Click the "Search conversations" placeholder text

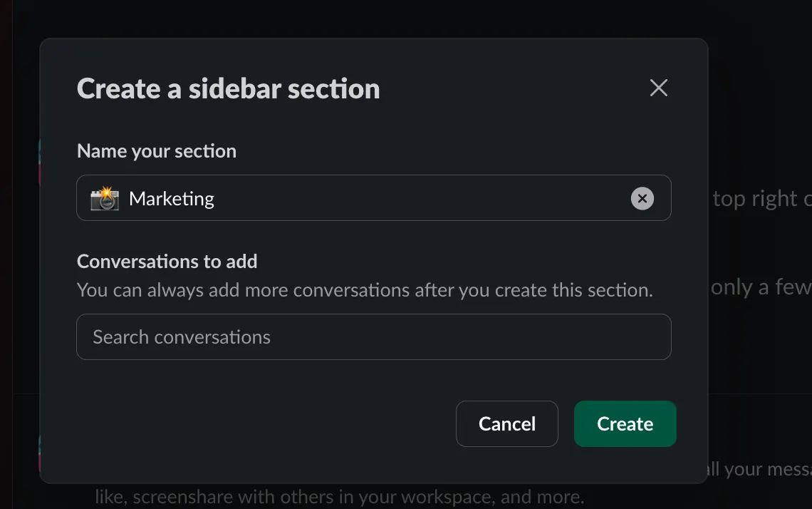182,337
